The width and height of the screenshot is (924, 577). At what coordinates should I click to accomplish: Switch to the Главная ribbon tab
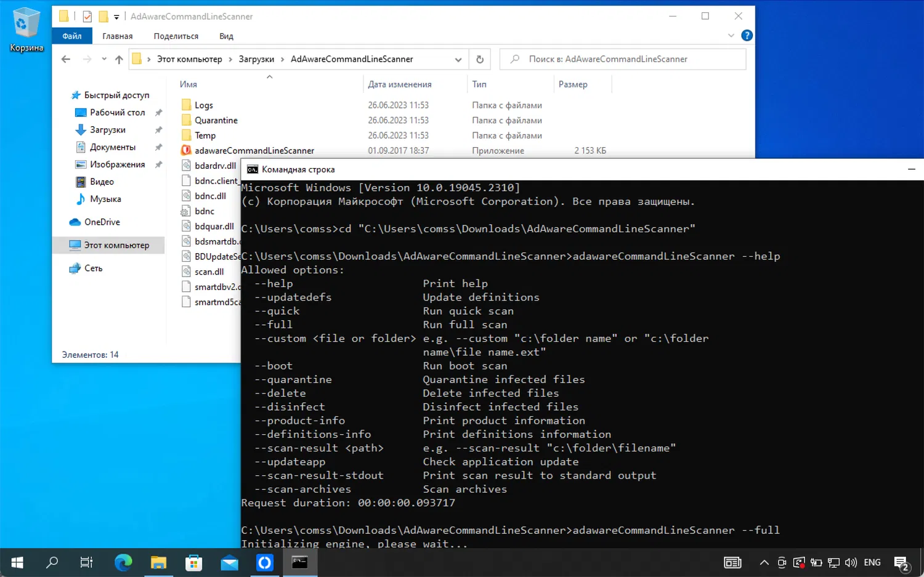pyautogui.click(x=118, y=36)
